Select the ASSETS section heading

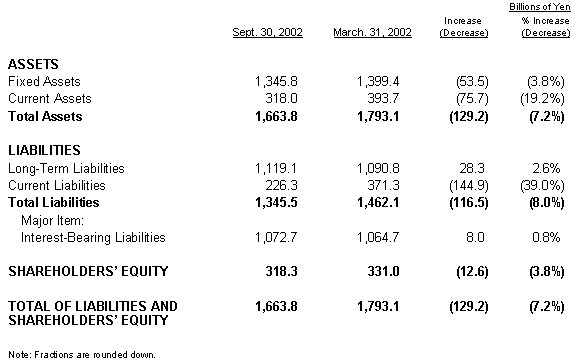[33, 64]
